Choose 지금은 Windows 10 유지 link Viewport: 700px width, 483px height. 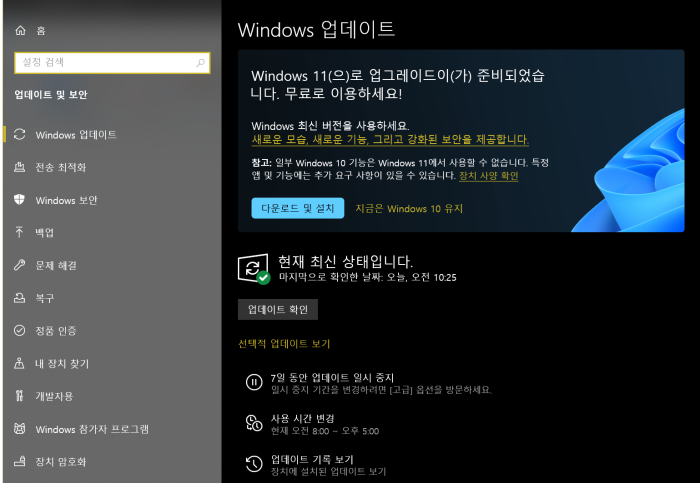409,208
